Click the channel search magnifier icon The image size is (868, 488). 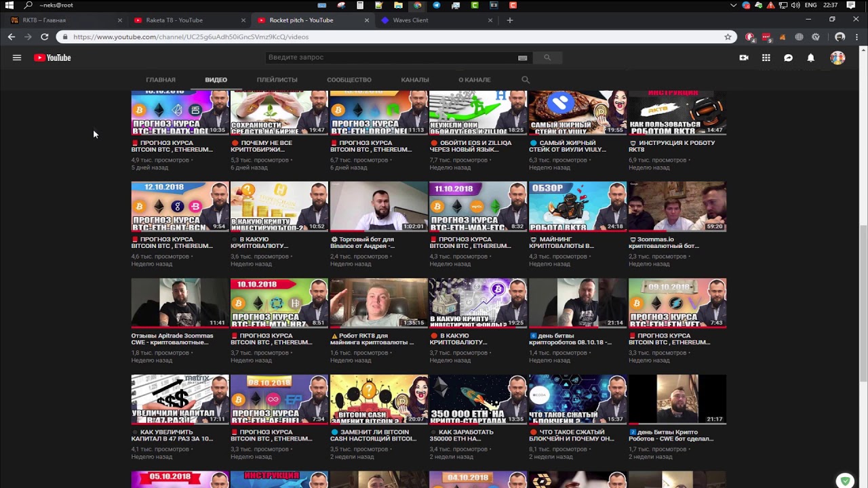(526, 79)
